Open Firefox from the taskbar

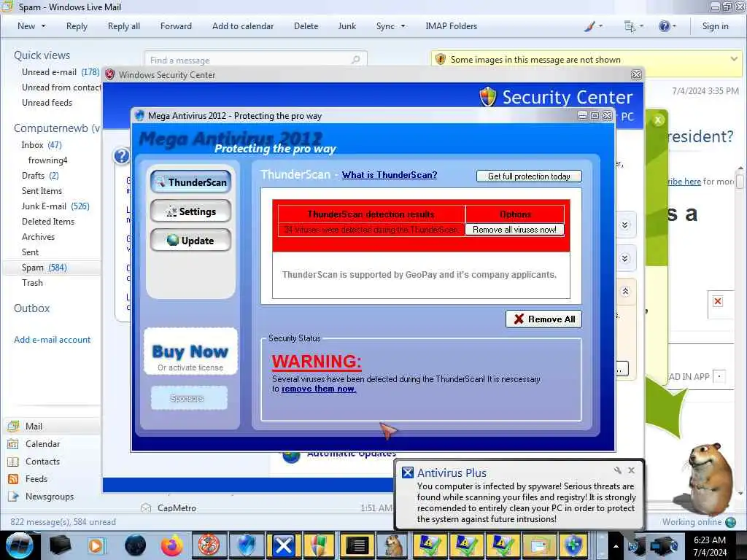tap(171, 545)
